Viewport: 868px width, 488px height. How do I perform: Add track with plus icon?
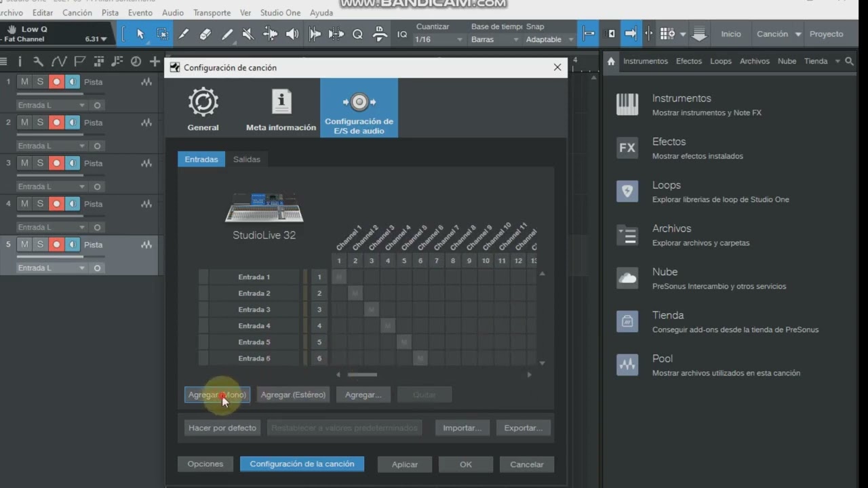coord(155,62)
